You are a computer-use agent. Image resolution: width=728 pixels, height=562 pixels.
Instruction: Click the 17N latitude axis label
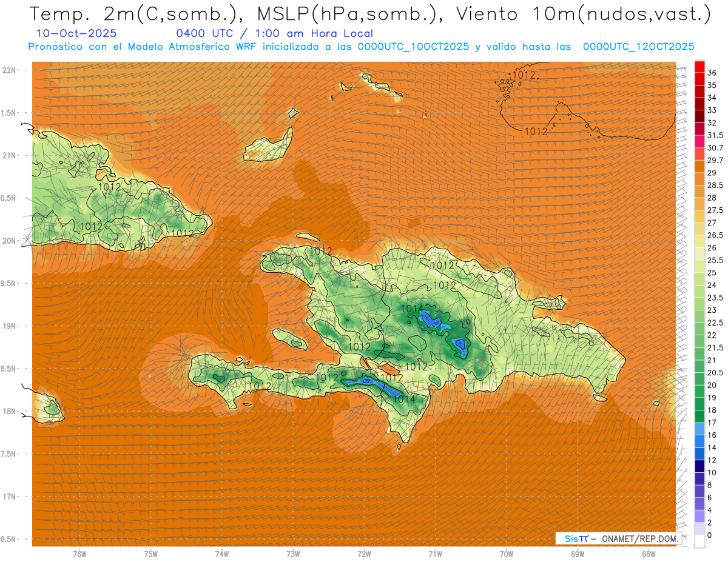(10, 497)
